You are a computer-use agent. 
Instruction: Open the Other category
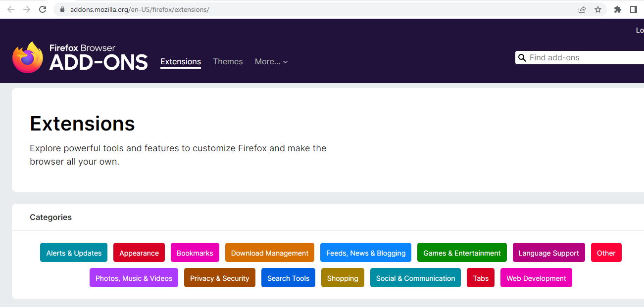[606, 253]
